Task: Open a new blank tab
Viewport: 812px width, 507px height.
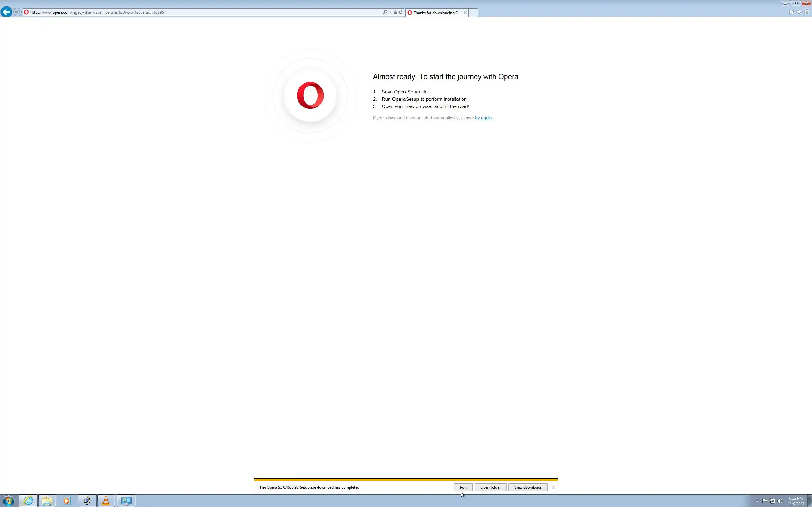Action: pos(473,13)
